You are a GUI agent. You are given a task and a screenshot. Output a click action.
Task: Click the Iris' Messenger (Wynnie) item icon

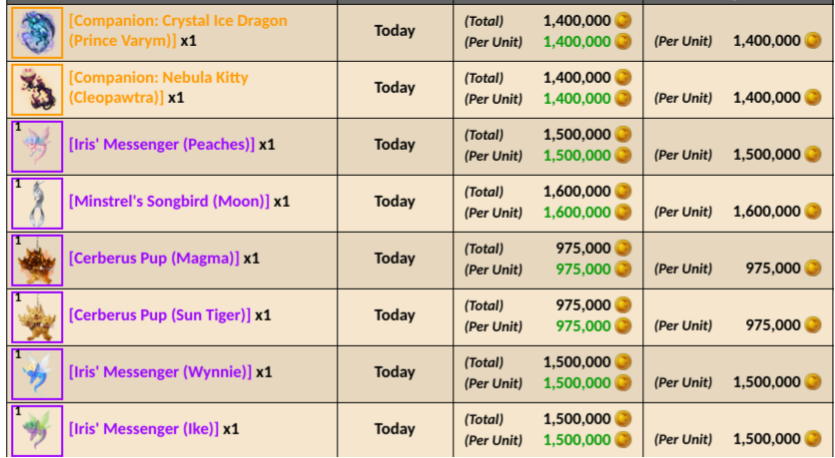[x=37, y=374]
